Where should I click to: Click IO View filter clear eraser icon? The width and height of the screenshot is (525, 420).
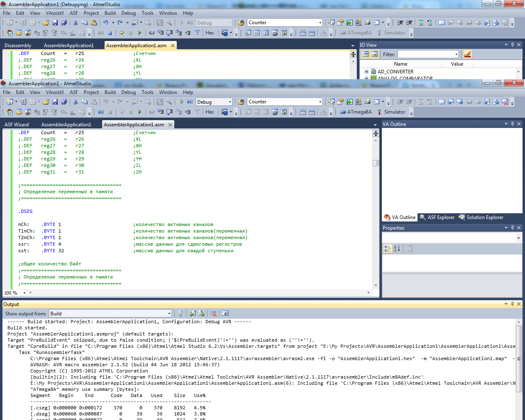coord(467,54)
